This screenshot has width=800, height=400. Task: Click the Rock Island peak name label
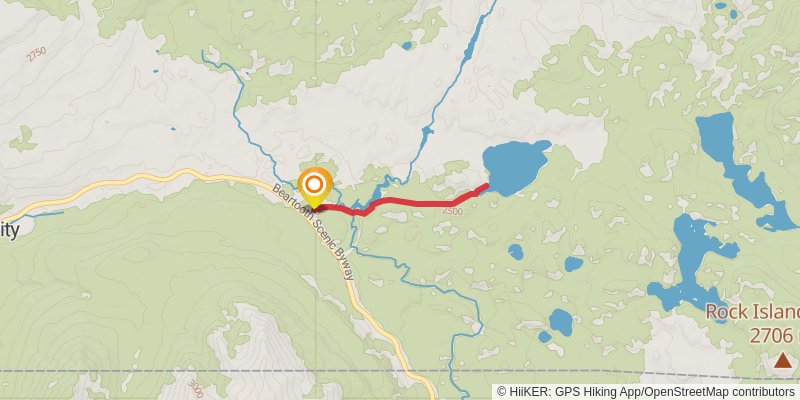[x=753, y=311]
